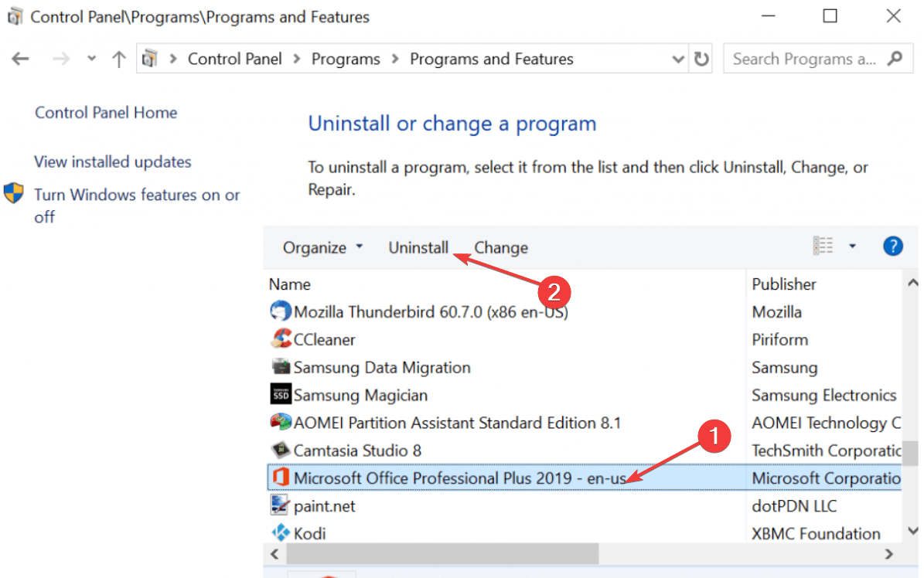Open the recent locations dropdown arrow

click(91, 58)
